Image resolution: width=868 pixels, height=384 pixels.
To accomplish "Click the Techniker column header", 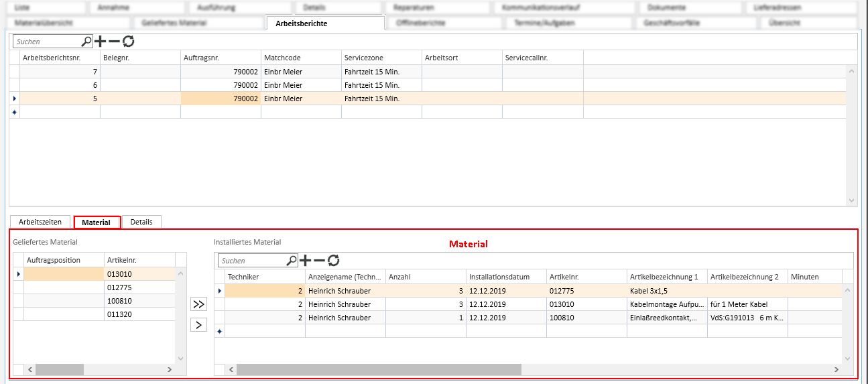I will [x=265, y=277].
